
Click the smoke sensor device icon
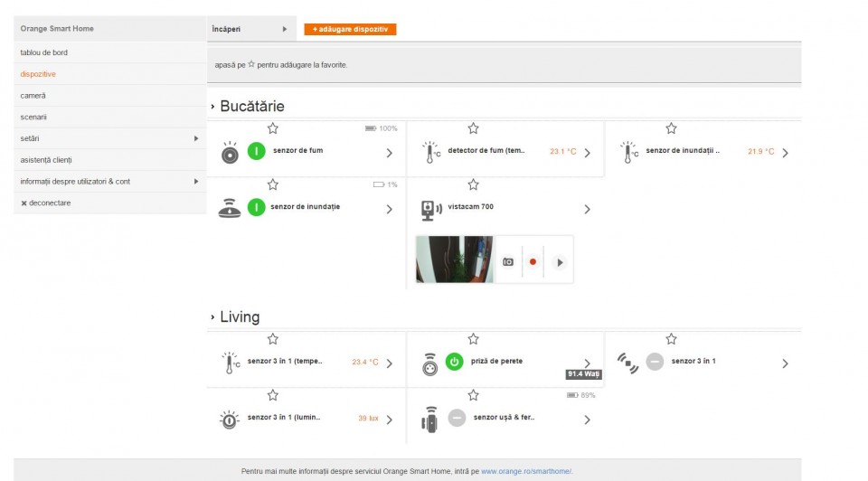[x=230, y=152]
